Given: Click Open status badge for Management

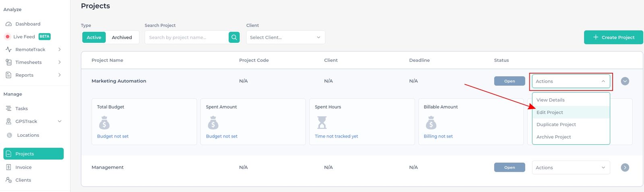Looking at the screenshot, I should (510, 167).
